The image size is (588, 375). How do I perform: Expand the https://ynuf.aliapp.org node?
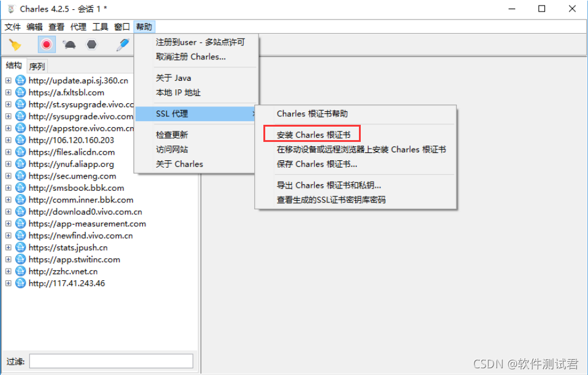pos(8,164)
